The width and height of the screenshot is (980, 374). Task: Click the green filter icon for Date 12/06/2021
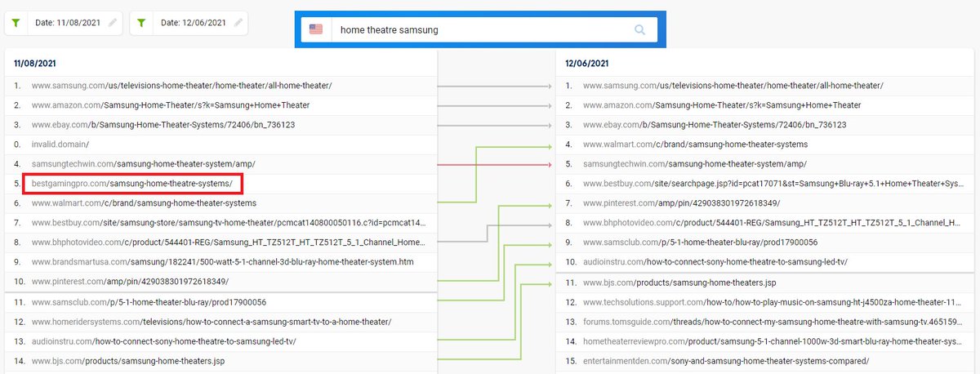click(141, 23)
